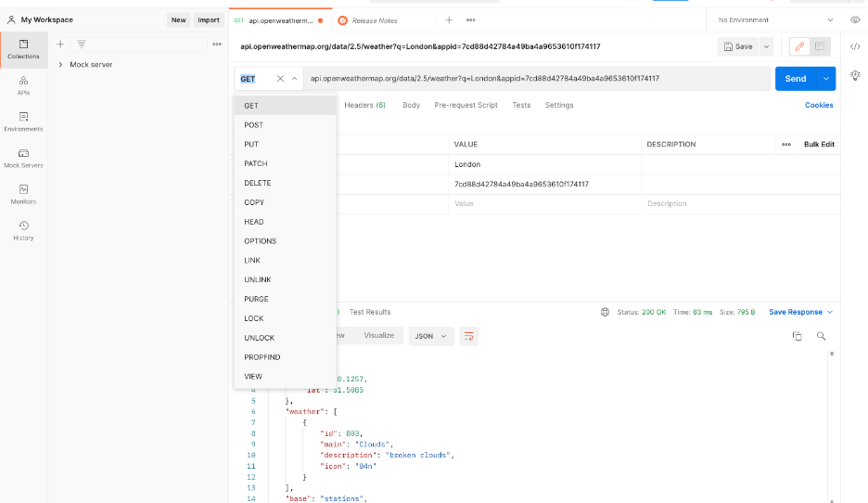Screen dimensions: 868x503
Task: Switch to the Headers (6) tab
Action: click(x=364, y=105)
